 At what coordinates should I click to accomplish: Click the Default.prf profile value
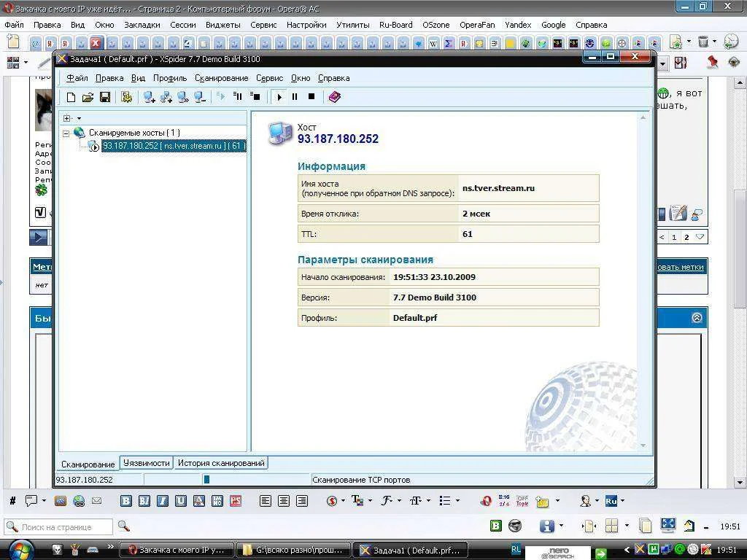(x=415, y=318)
